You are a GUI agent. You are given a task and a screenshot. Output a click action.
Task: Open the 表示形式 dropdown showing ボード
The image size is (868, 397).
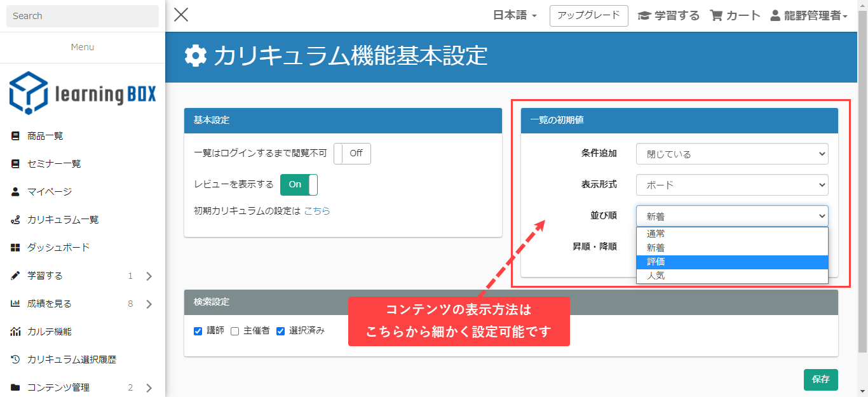click(x=731, y=185)
